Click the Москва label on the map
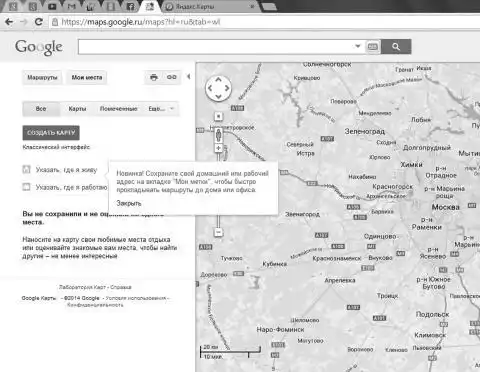This screenshot has height=372, width=480. (x=446, y=207)
